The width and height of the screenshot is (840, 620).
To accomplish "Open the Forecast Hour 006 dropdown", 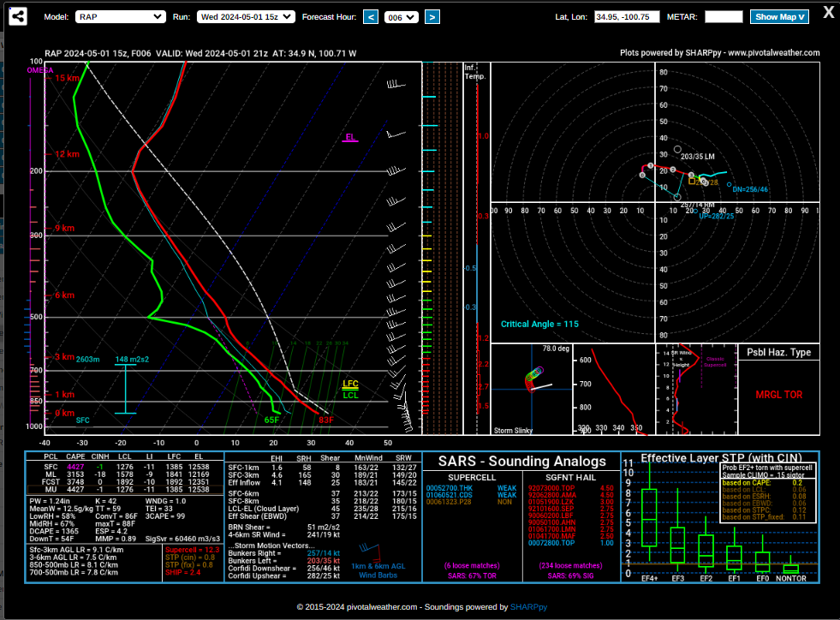I will click(x=402, y=17).
